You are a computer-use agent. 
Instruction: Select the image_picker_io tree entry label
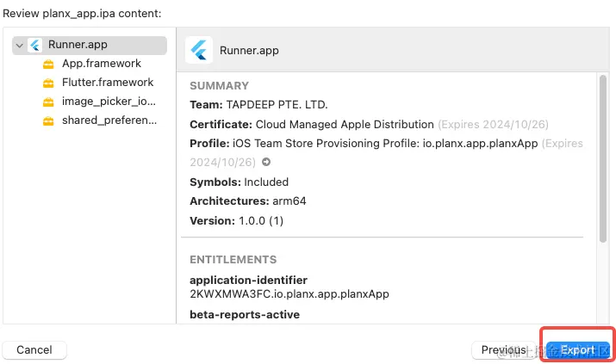109,102
